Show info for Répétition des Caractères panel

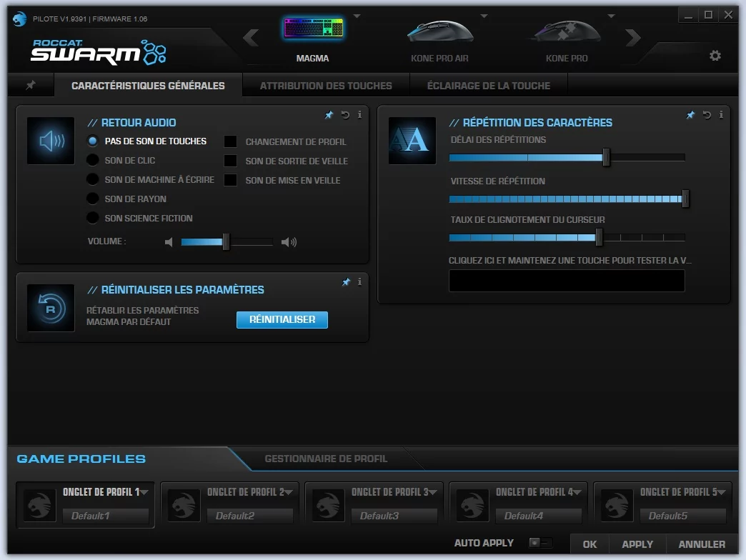pos(721,114)
